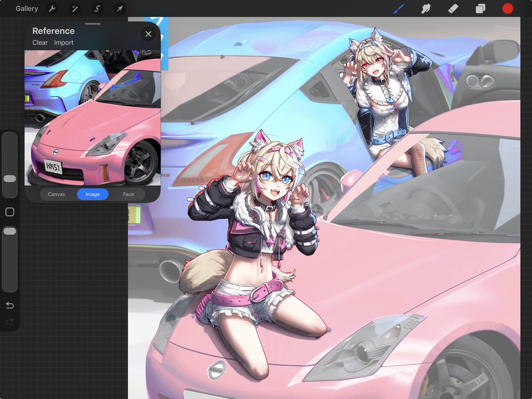Open the Layers panel
This screenshot has height=399, width=532.
[x=481, y=8]
